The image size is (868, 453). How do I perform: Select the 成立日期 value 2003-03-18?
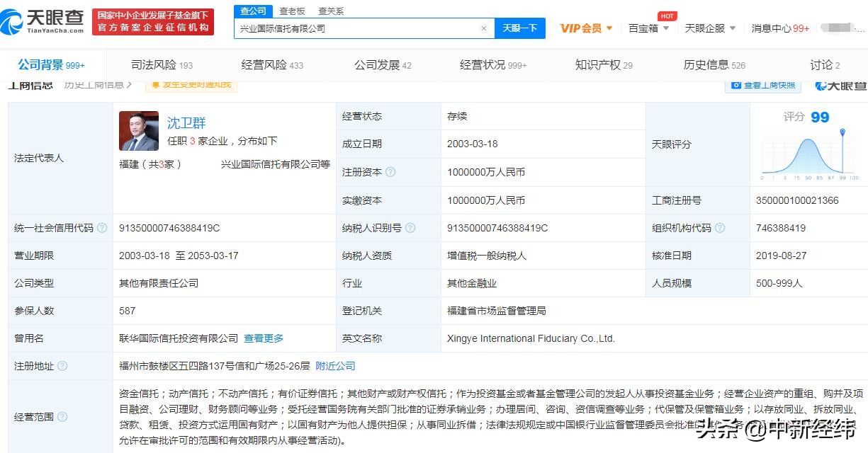tap(473, 144)
